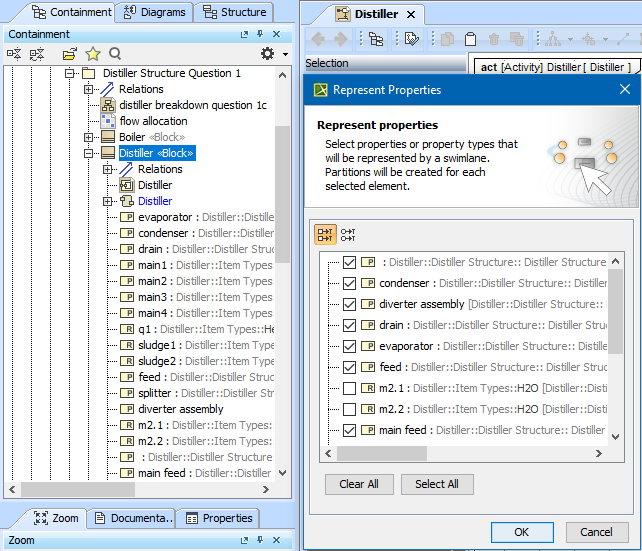Open the Containment gear options menu
The height and width of the screenshot is (551, 642).
(x=267, y=53)
